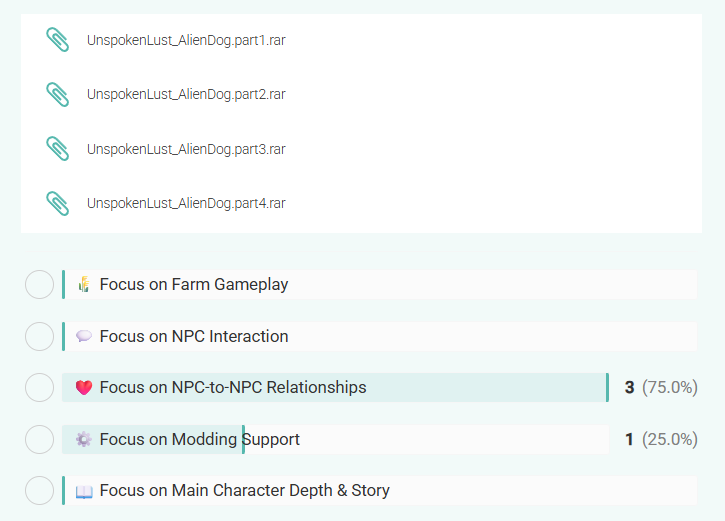The height and width of the screenshot is (521, 725).
Task: Pick the Main Character Depth & Story radio button
Action: pyautogui.click(x=39, y=491)
